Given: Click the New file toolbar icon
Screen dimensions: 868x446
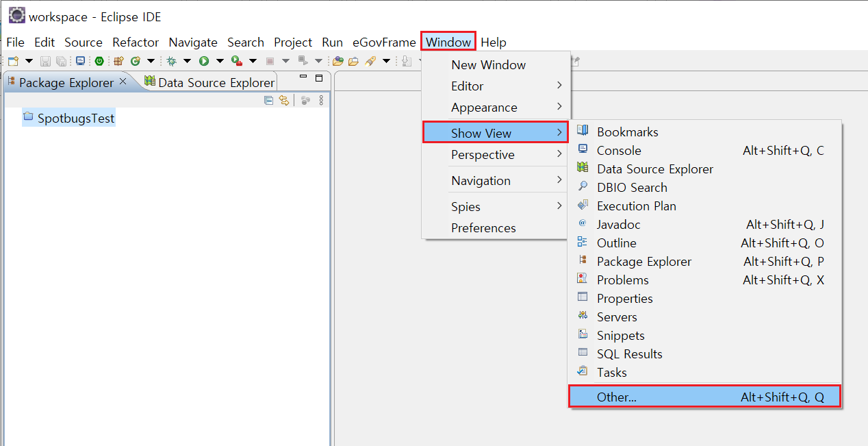Looking at the screenshot, I should [13, 61].
